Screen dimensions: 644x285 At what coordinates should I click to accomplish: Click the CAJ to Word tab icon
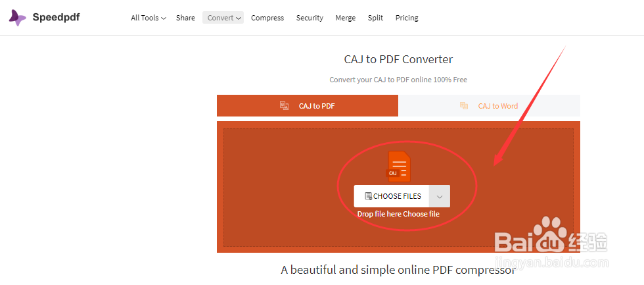[x=464, y=106]
